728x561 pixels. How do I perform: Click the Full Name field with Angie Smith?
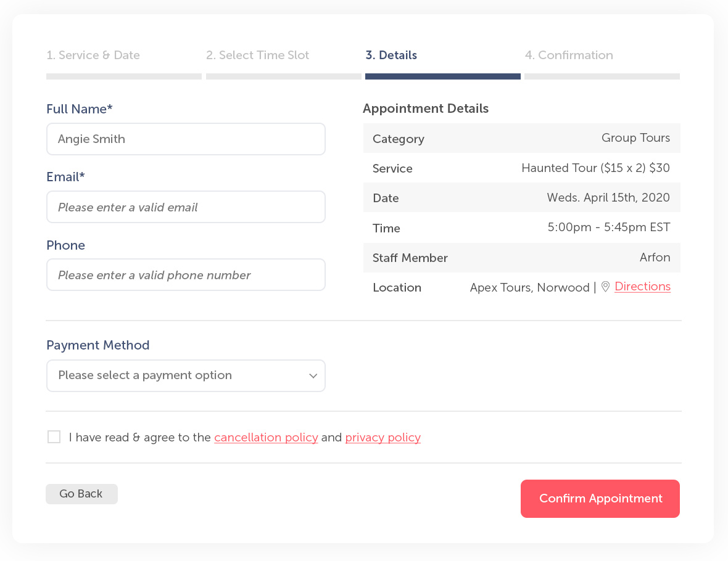(186, 139)
